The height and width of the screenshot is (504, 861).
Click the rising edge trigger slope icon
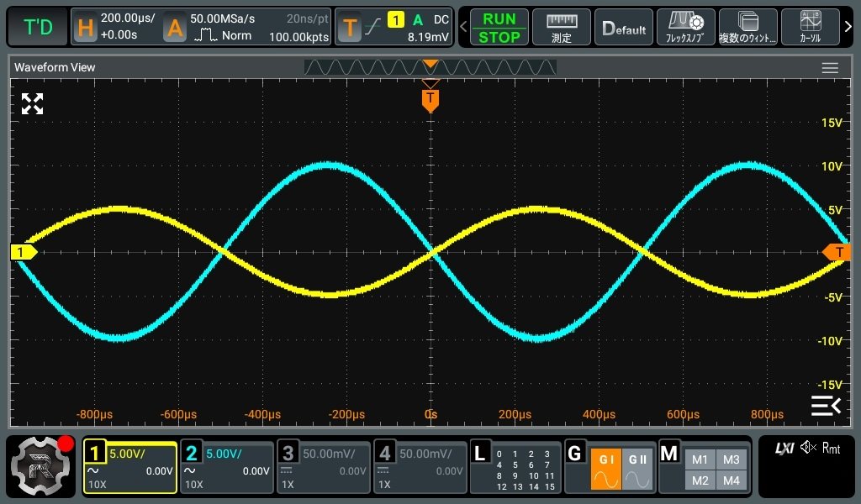[x=372, y=26]
